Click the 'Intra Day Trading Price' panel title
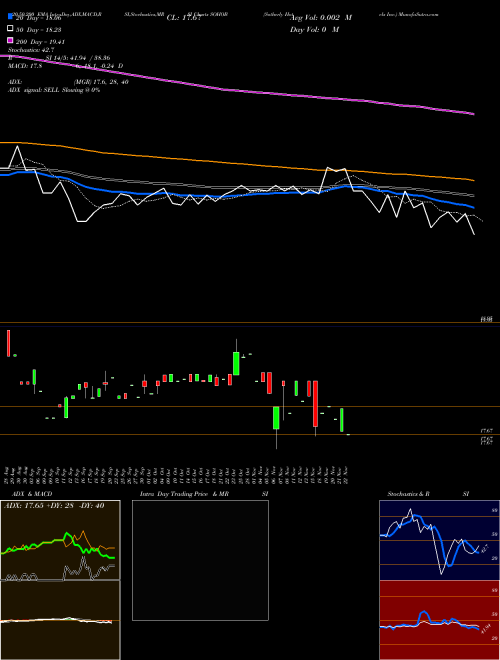Screen dimensions: 500x660 pos(174,494)
